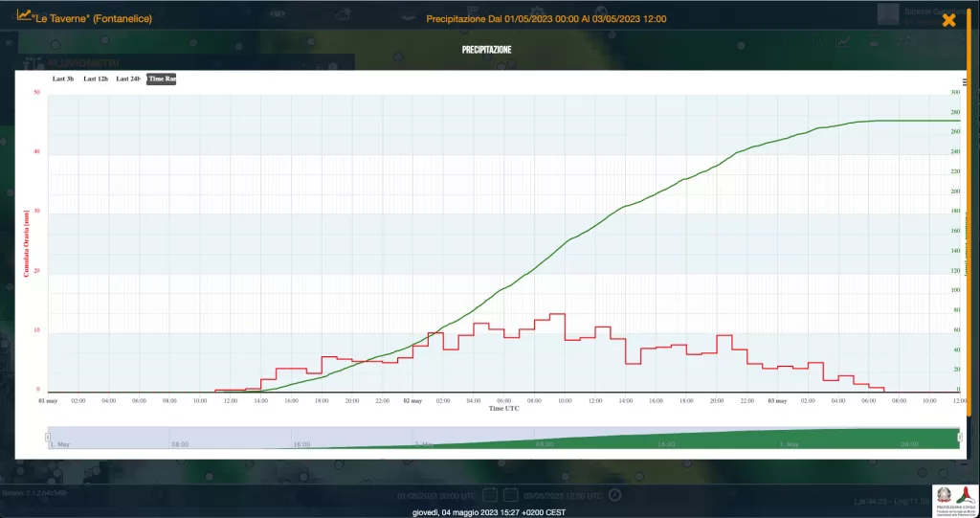Open the chart hamburger export menu

click(x=964, y=82)
